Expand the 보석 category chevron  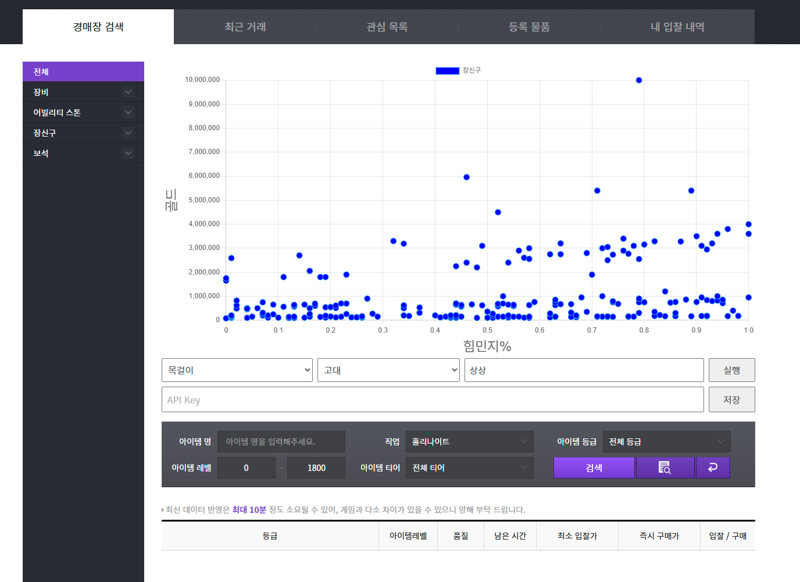128,153
